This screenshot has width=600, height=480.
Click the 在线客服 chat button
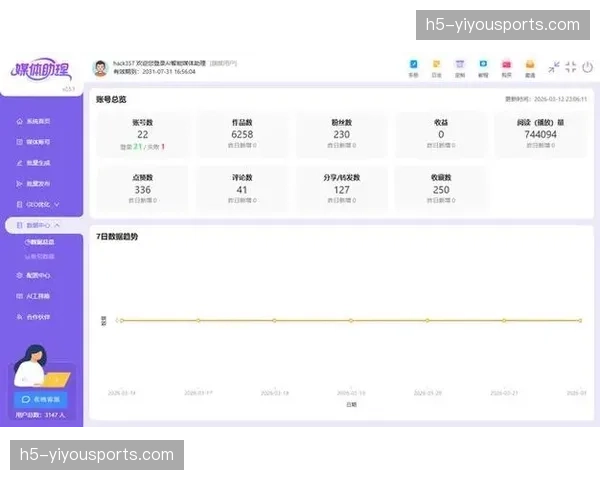tap(41, 400)
